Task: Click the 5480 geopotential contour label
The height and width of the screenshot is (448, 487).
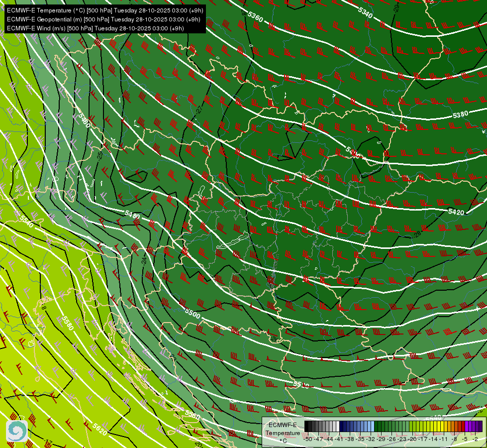Action: coord(132,214)
